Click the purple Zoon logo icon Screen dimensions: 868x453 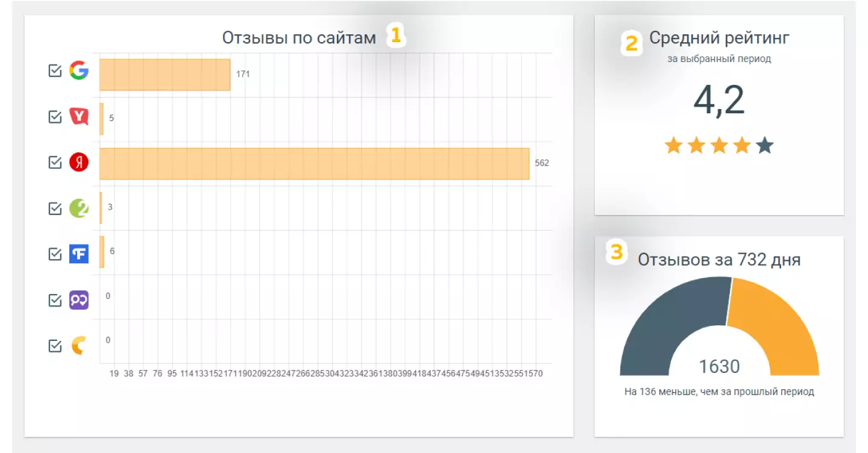click(78, 299)
